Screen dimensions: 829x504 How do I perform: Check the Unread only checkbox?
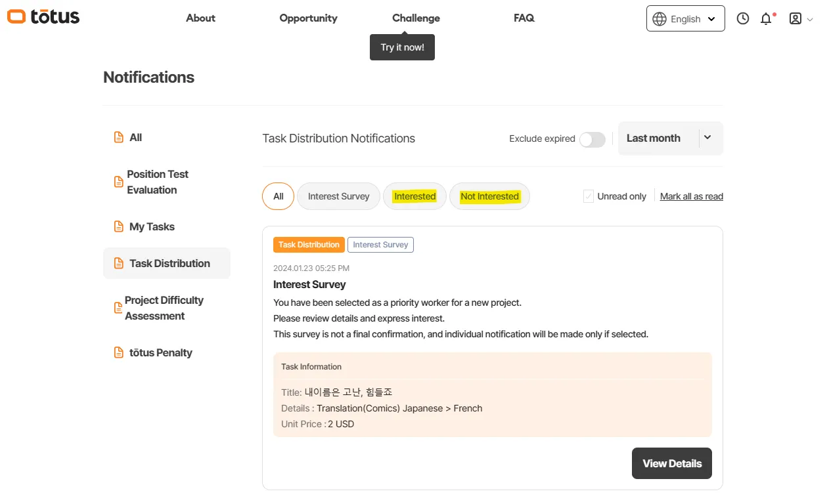point(589,196)
